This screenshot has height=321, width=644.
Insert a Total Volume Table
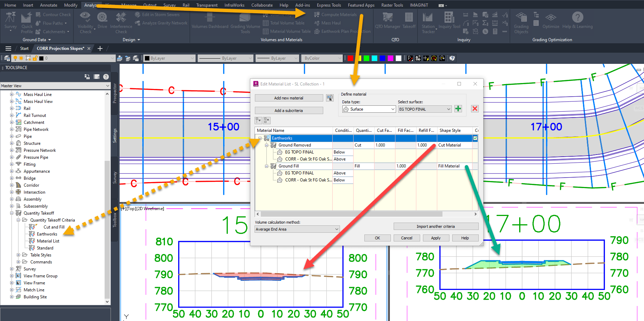[x=283, y=23]
